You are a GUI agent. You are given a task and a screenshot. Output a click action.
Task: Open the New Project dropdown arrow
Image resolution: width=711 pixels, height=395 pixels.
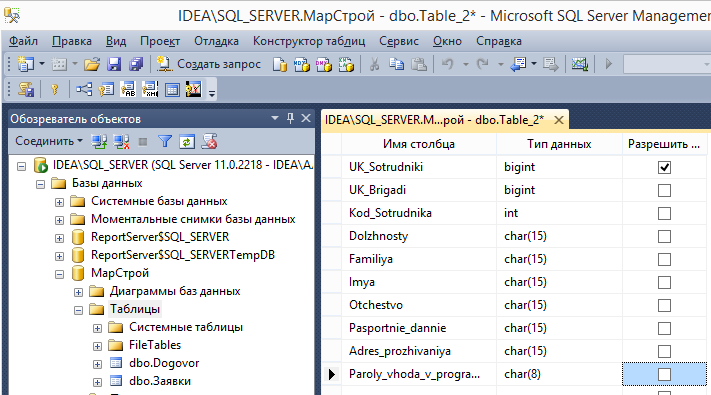tap(42, 63)
